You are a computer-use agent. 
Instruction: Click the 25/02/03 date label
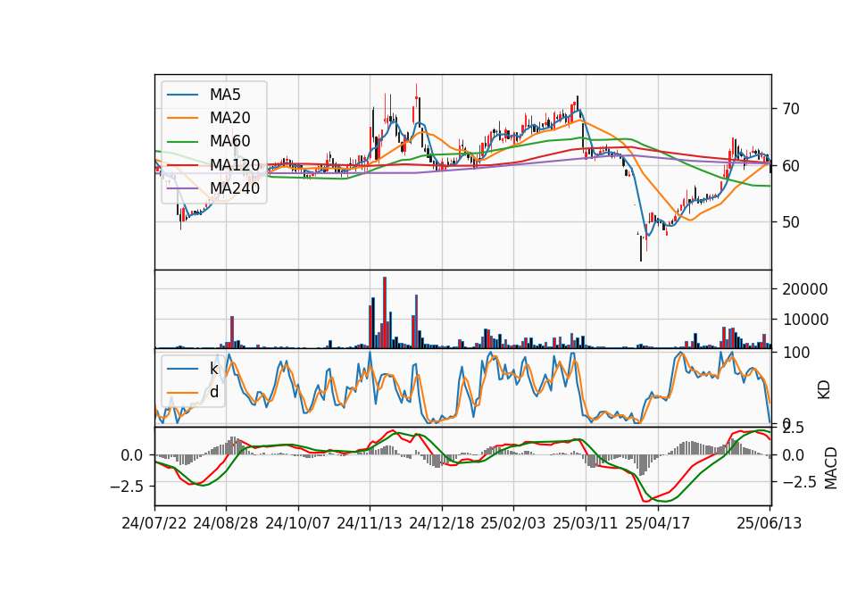[513, 523]
